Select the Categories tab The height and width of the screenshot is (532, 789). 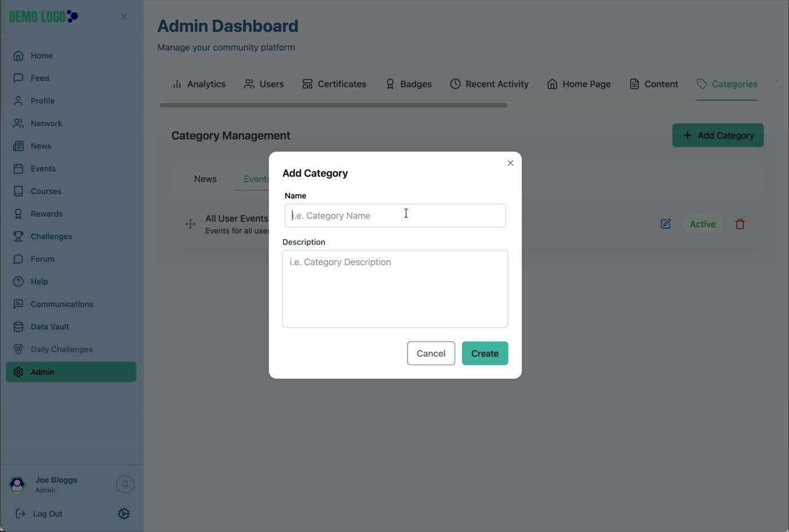(x=727, y=84)
